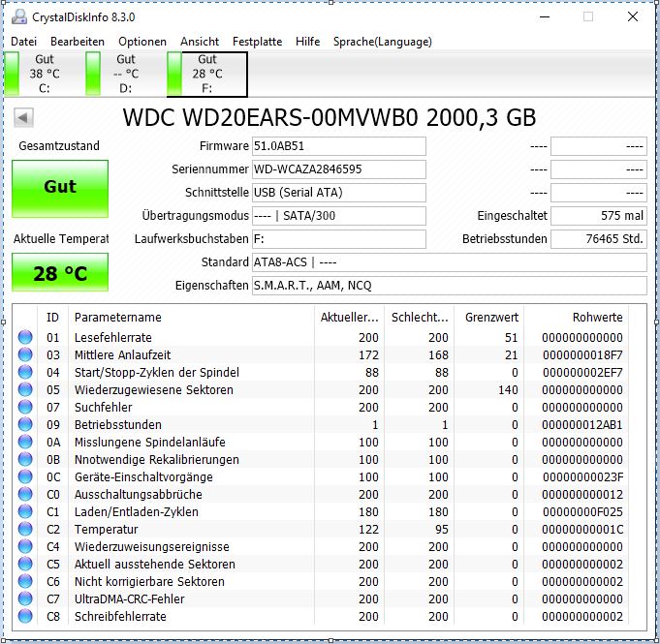The height and width of the screenshot is (644, 660).
Task: Open the Festplatte menu
Action: click(x=257, y=42)
